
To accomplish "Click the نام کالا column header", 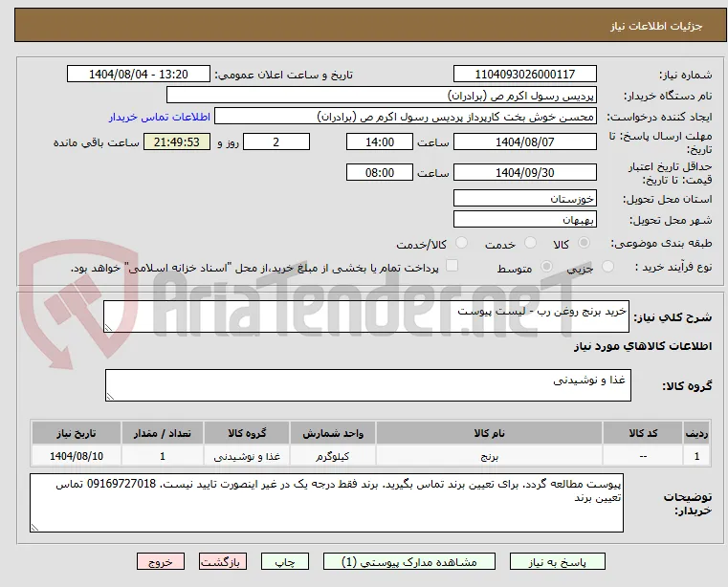I will 490,433.
